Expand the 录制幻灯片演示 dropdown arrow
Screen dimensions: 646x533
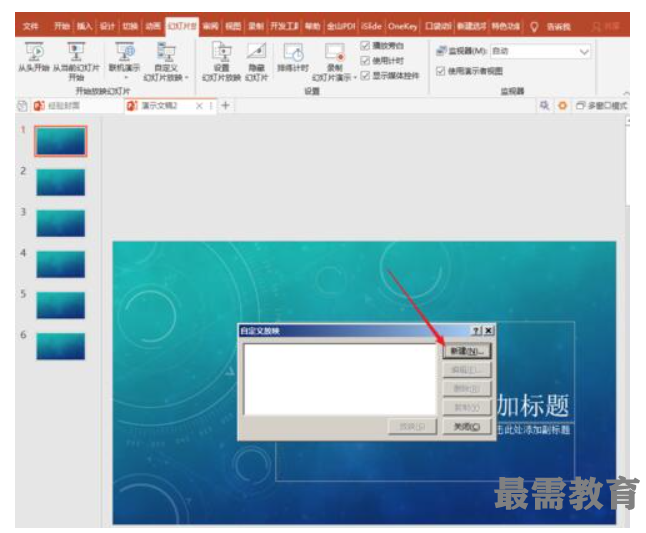(355, 77)
